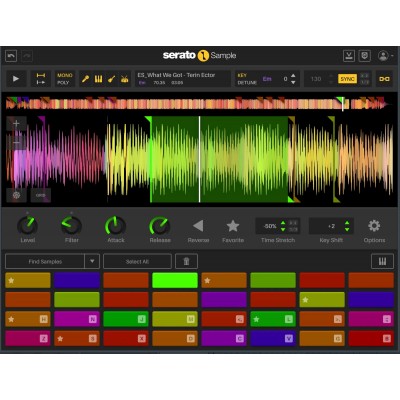
Task: Toggle the yellow SYNC button
Action: [x=347, y=79]
